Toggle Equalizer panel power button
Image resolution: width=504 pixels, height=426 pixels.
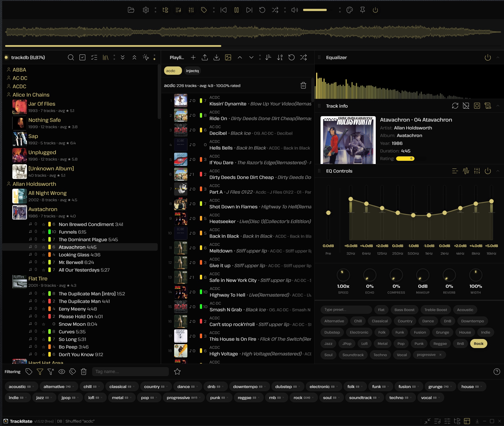pyautogui.click(x=488, y=57)
